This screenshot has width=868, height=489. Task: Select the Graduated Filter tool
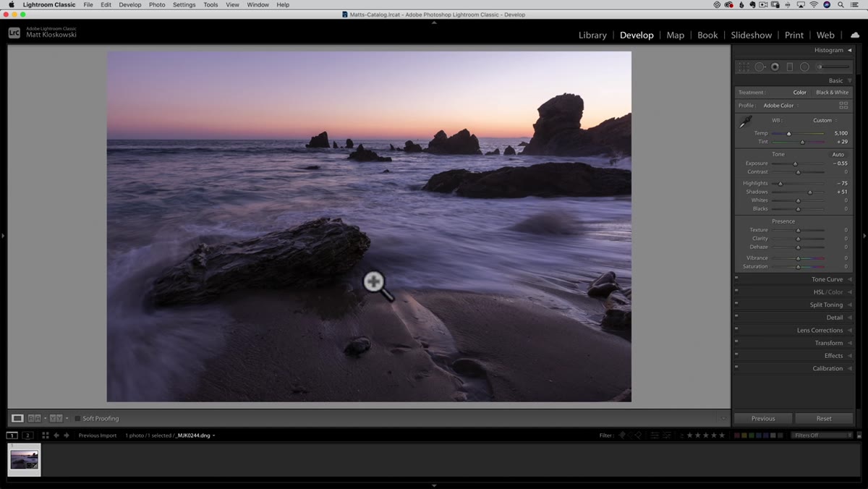click(x=789, y=67)
